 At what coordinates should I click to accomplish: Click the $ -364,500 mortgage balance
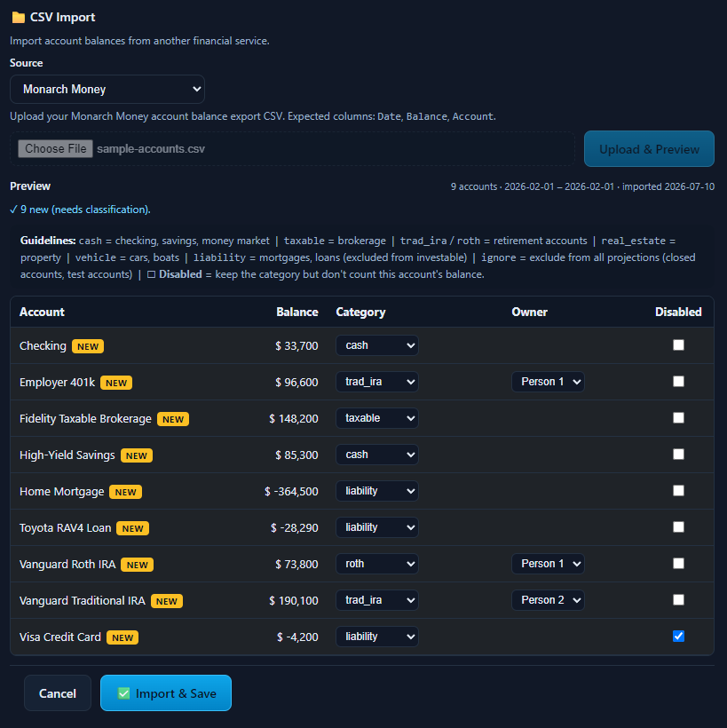(291, 491)
